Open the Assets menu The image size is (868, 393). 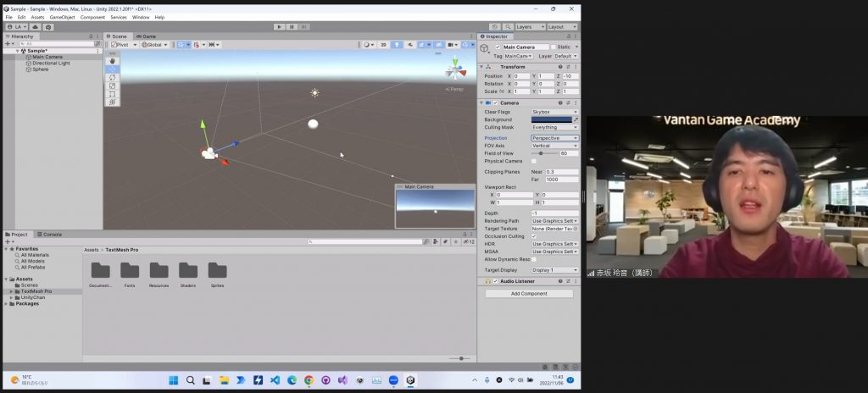[x=37, y=17]
